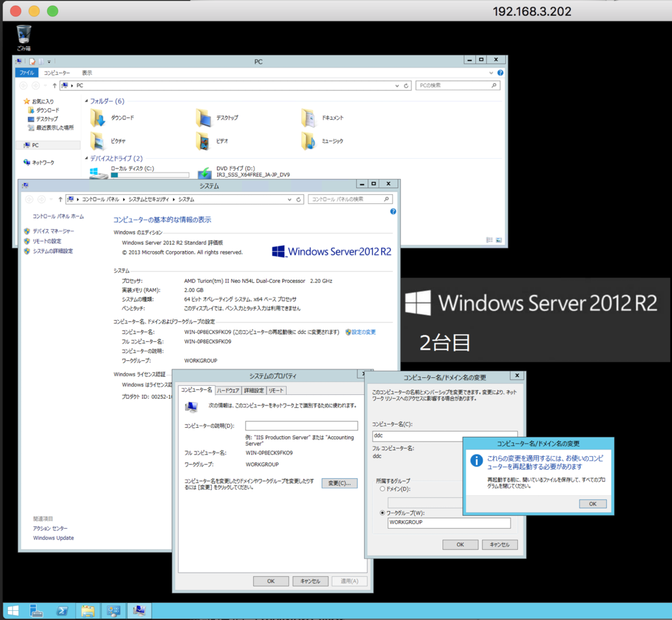The image size is (672, 620).
Task: Click the 設定の変更 link
Action: tap(364, 332)
